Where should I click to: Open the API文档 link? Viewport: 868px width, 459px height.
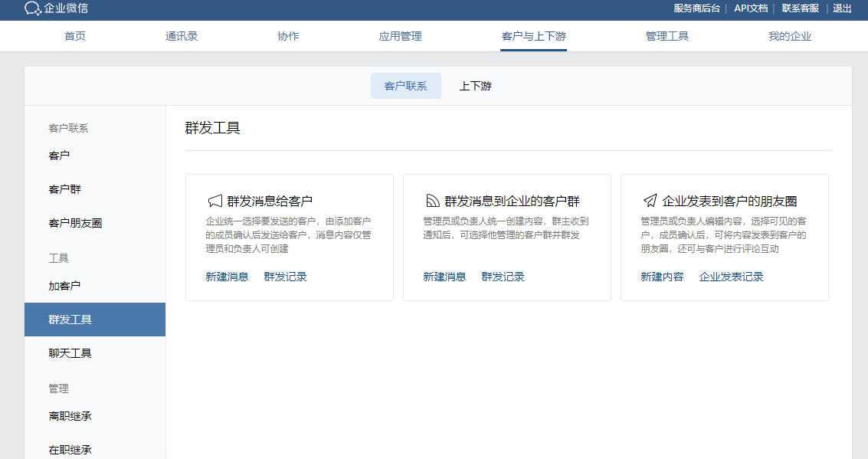click(x=752, y=8)
